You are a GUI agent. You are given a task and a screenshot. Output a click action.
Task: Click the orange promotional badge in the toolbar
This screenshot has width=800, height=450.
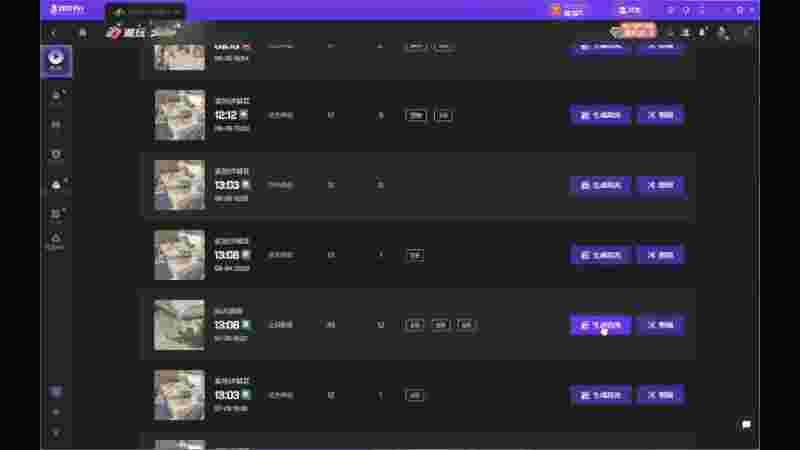(x=634, y=31)
